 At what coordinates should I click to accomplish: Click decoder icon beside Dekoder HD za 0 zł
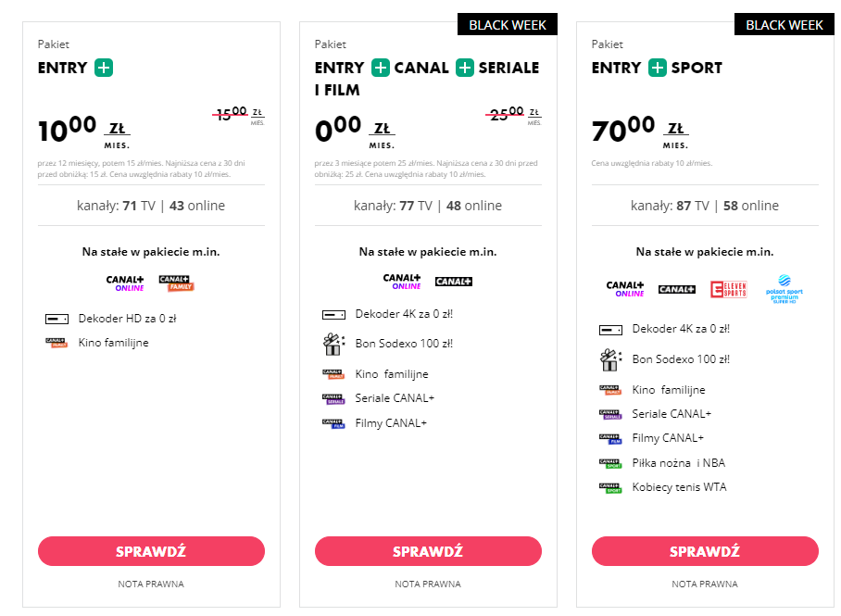(56, 320)
